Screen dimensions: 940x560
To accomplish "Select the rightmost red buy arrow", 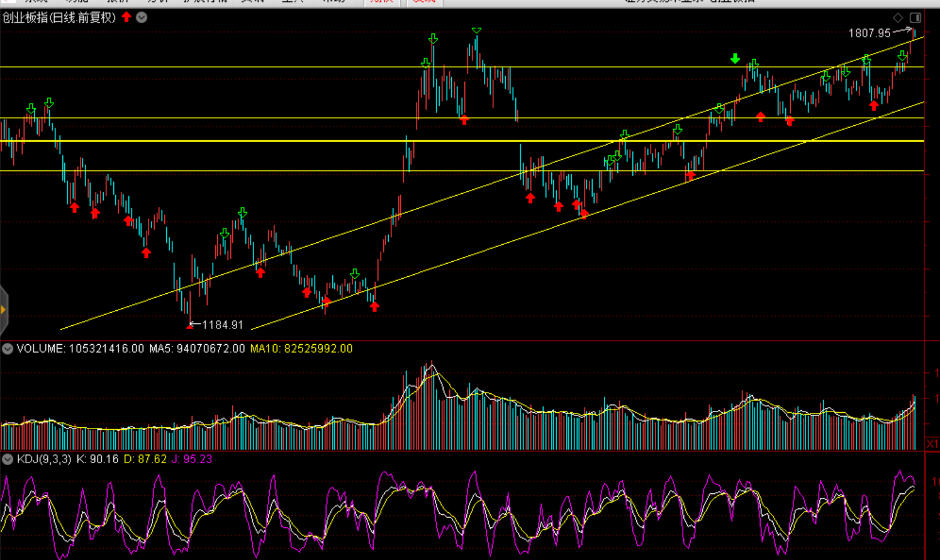I will point(874,106).
